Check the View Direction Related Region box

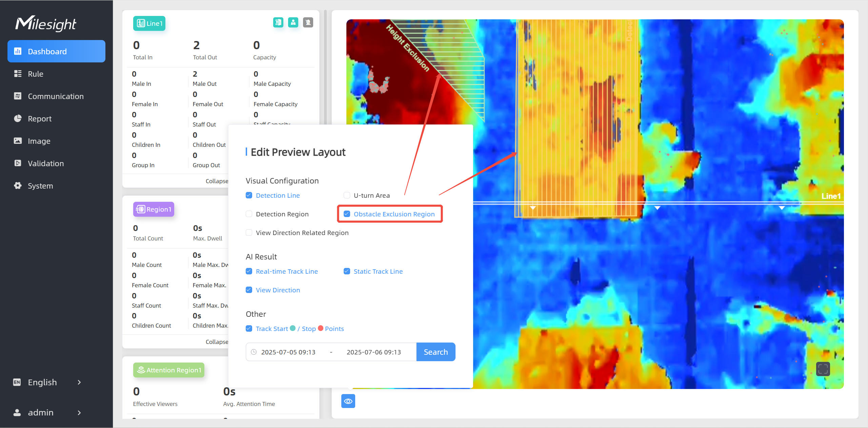tap(249, 233)
